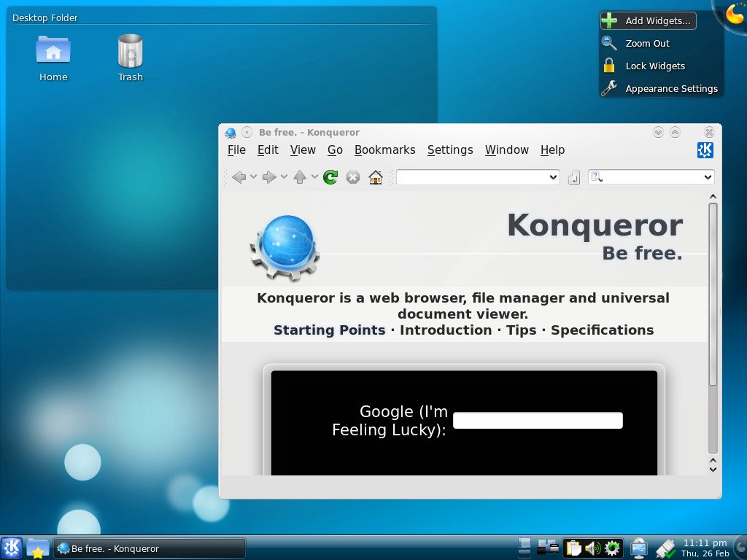Open the Trash icon on desktop
747x560 pixels.
click(x=130, y=51)
